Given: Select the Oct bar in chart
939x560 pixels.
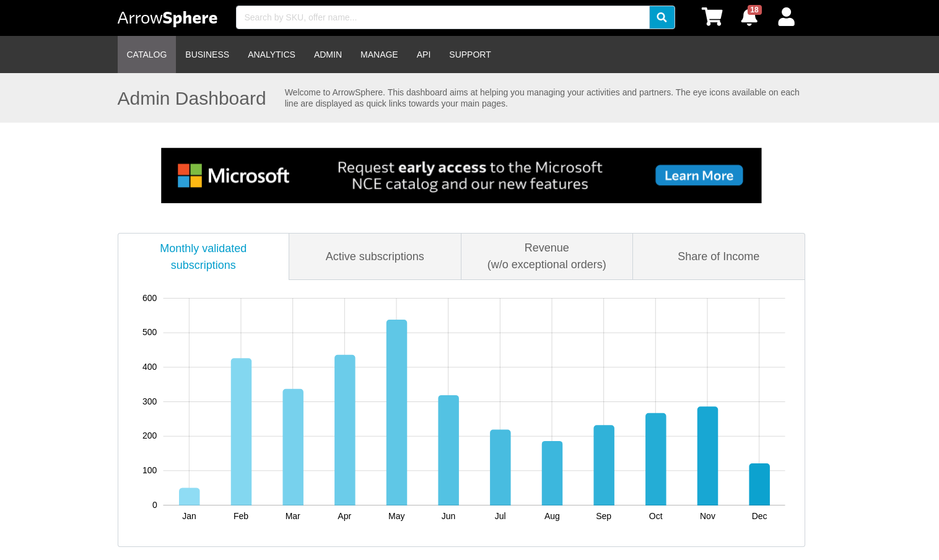Looking at the screenshot, I should pyautogui.click(x=656, y=459).
